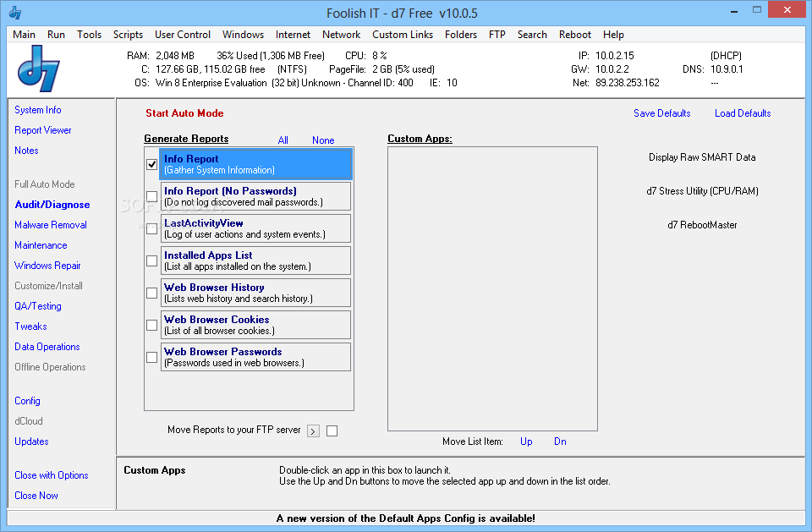Open Tweaks section
This screenshot has width=812, height=532.
coord(30,326)
